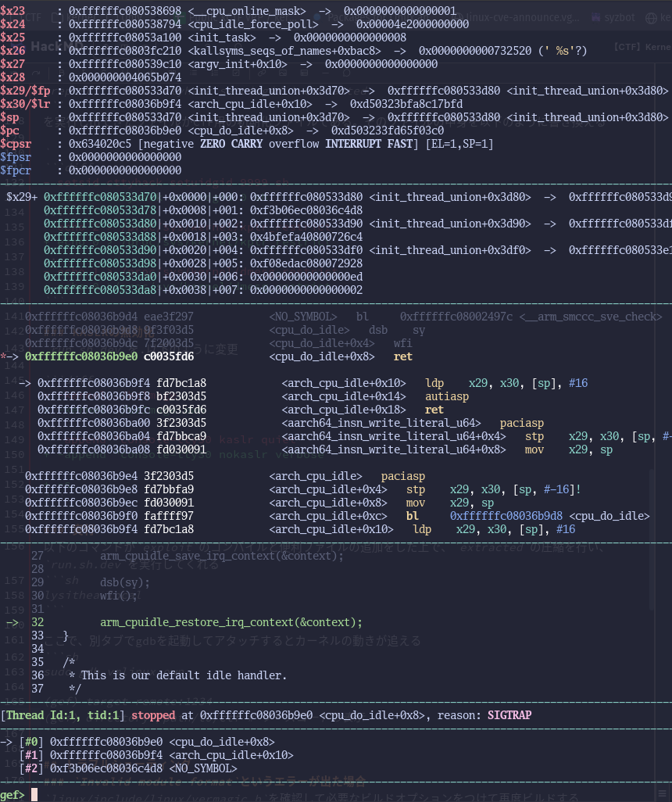The height and width of the screenshot is (802, 672).
Task: Select the $x26 register name
Action: click(13, 51)
